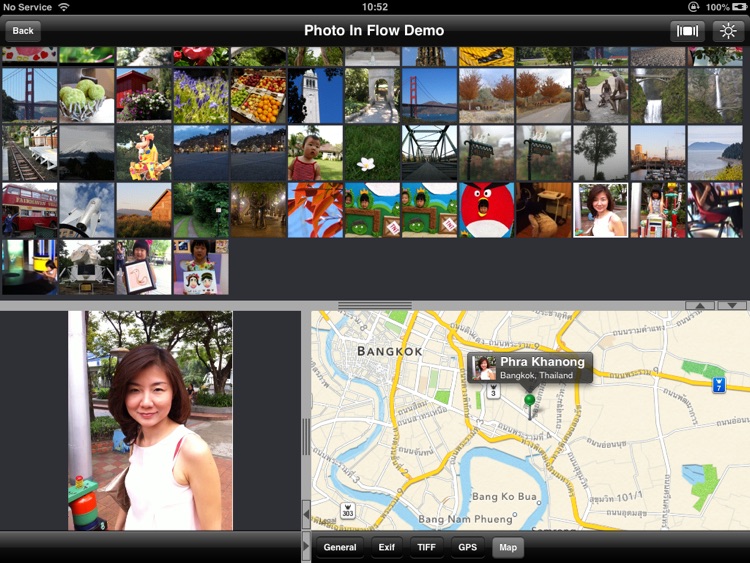
Task: Select the highlighted woman portrait thumbnail
Action: (x=601, y=210)
